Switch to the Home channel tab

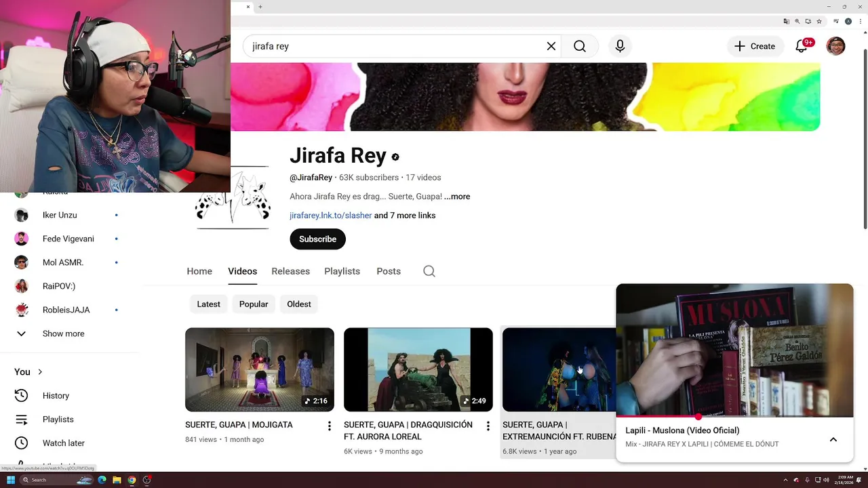pos(199,271)
